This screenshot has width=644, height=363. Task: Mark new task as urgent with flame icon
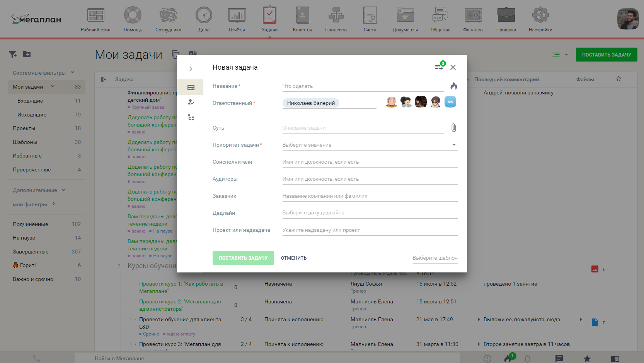[454, 86]
